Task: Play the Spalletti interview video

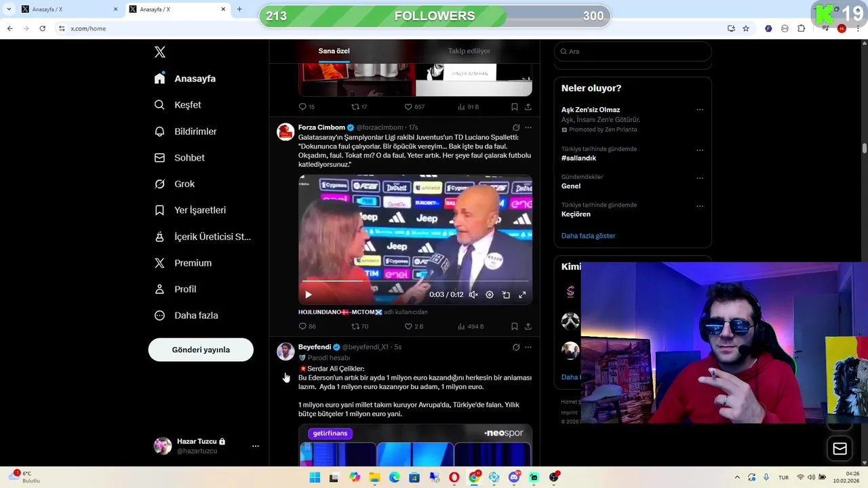Action: click(309, 295)
